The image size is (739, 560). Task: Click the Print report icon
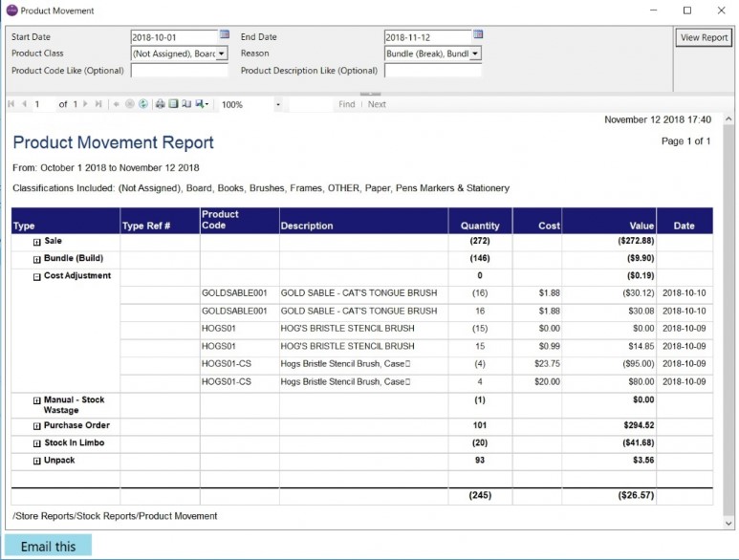161,104
